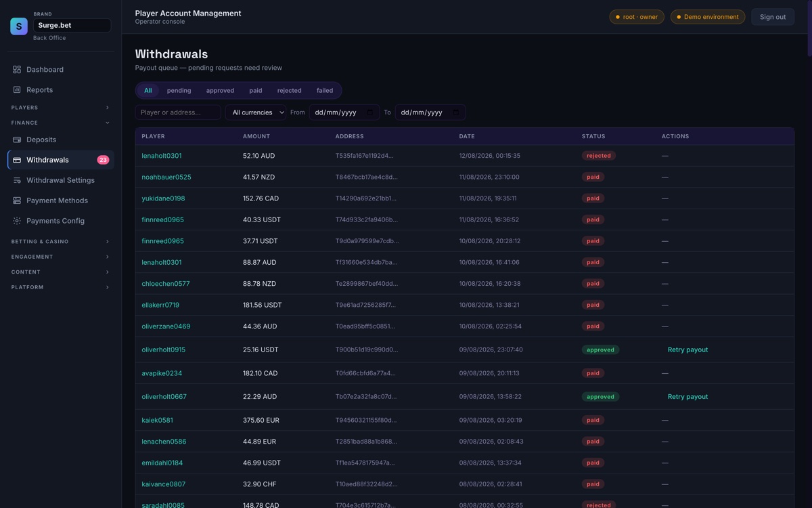Click the paid status for oliverzane0469

point(593,326)
